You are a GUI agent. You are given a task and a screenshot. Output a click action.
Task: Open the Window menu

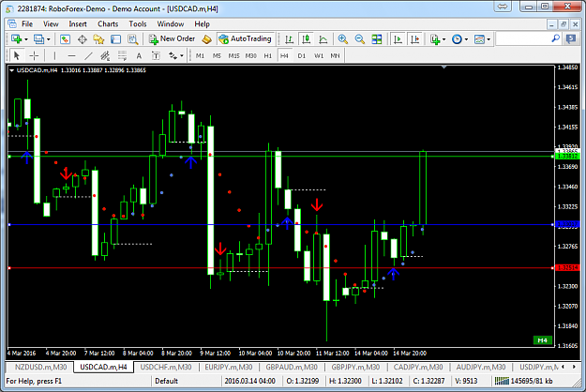click(171, 24)
